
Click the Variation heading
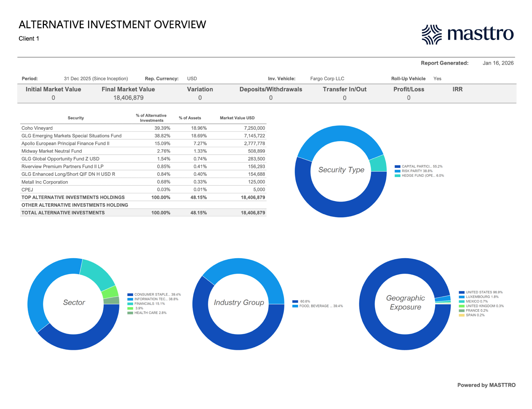point(200,89)
